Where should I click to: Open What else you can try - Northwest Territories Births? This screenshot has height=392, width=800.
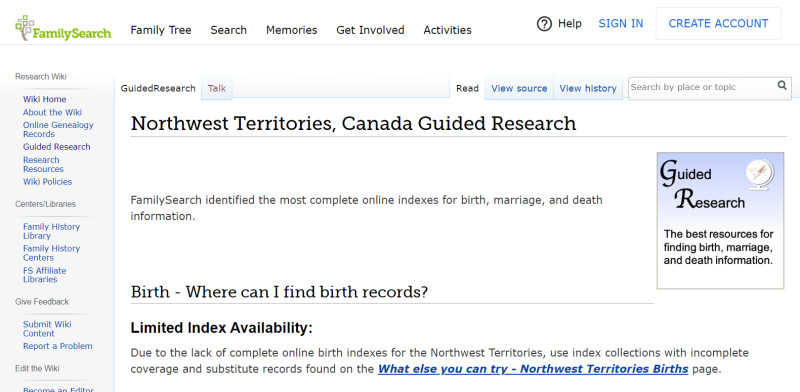pyautogui.click(x=533, y=369)
